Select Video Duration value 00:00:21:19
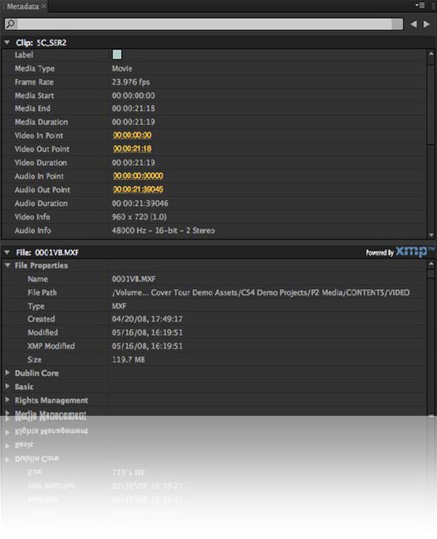The image size is (437, 539). click(133, 162)
